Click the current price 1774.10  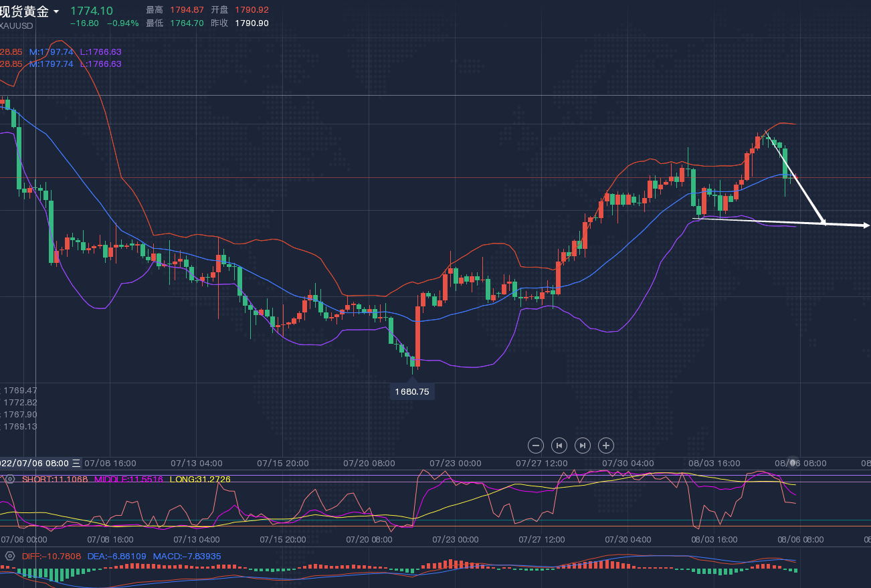(x=92, y=11)
